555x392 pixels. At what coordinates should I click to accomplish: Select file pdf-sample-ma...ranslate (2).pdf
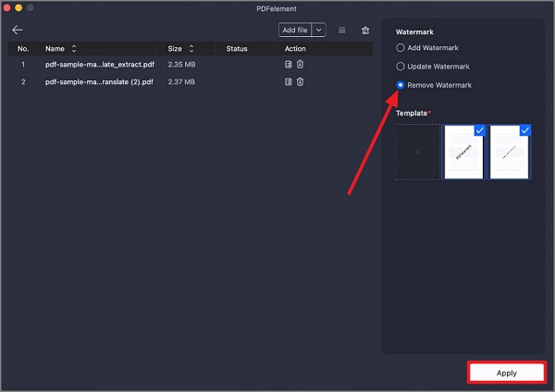(x=99, y=82)
